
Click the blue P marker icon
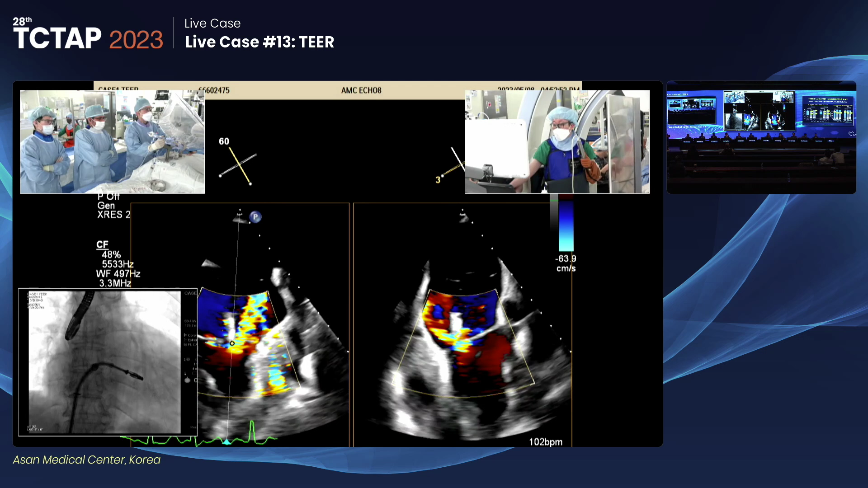[x=255, y=217]
